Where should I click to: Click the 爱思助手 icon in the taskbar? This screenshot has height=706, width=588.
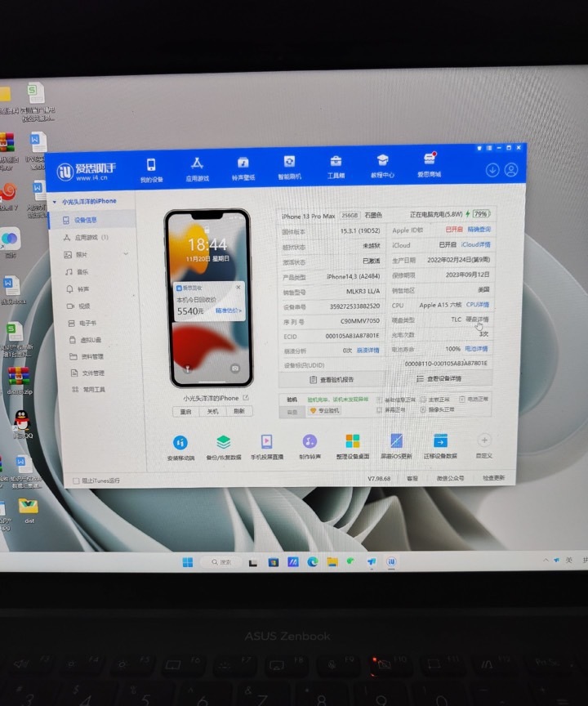(x=391, y=561)
